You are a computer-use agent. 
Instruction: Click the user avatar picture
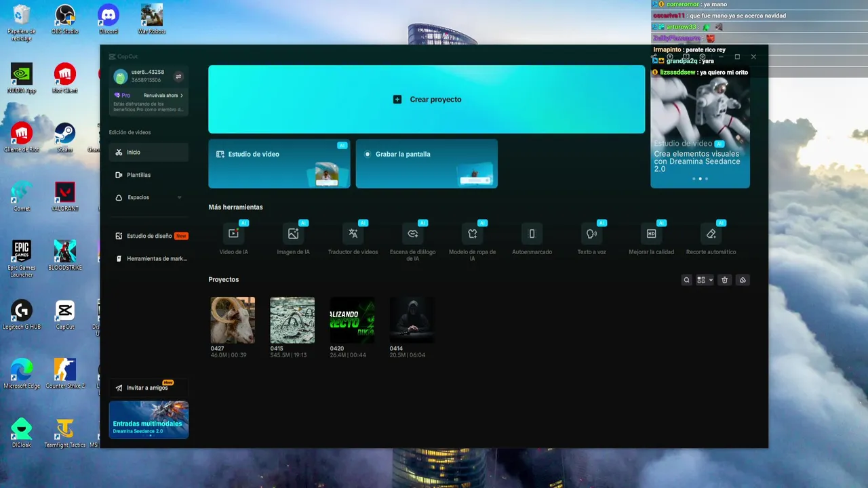pyautogui.click(x=121, y=77)
